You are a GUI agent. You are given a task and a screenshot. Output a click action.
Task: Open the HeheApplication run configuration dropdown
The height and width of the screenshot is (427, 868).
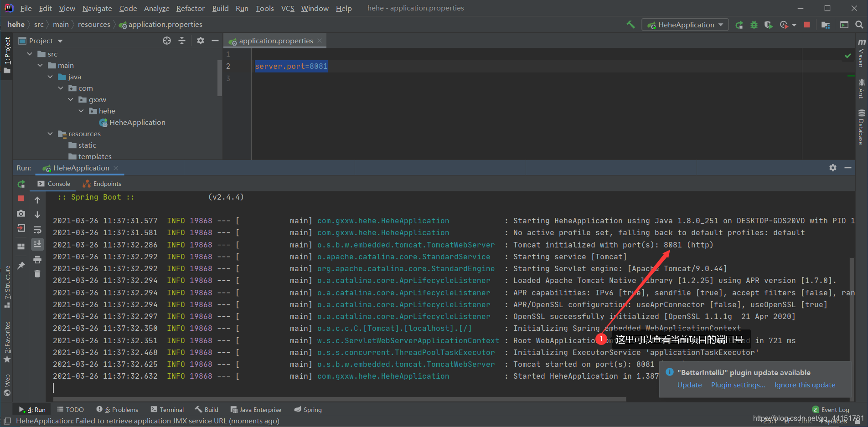(685, 25)
